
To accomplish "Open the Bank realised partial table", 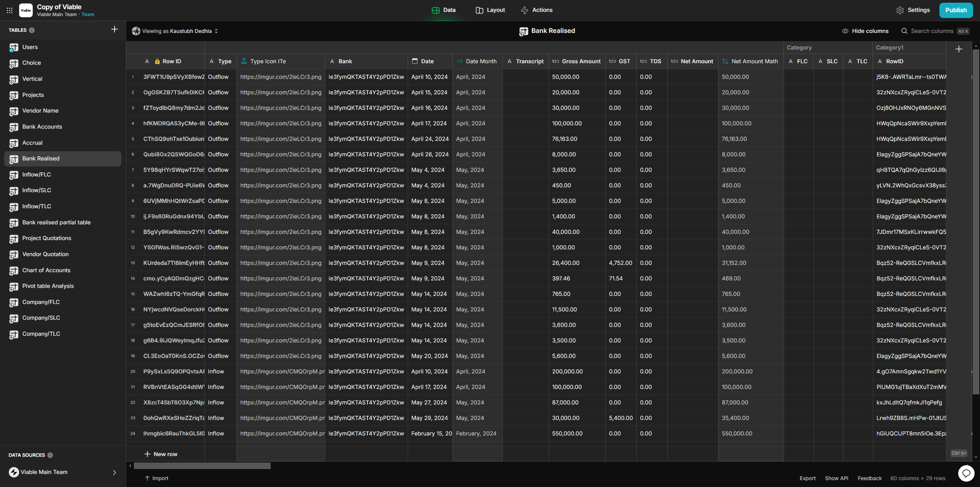I will (63, 222).
